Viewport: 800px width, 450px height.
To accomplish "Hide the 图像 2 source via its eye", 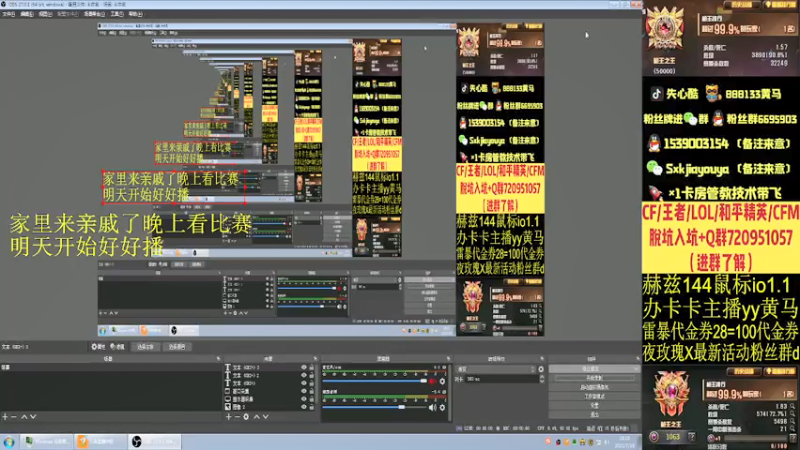I will 304,407.
